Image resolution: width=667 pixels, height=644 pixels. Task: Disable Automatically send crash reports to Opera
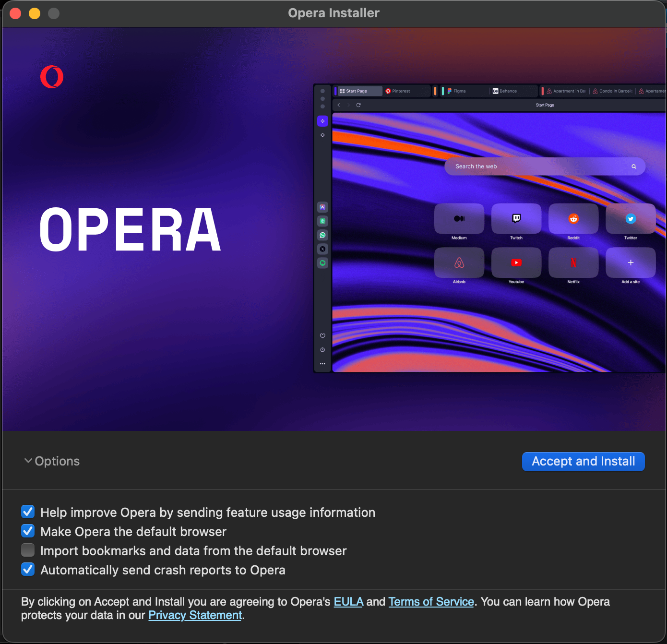pyautogui.click(x=28, y=570)
